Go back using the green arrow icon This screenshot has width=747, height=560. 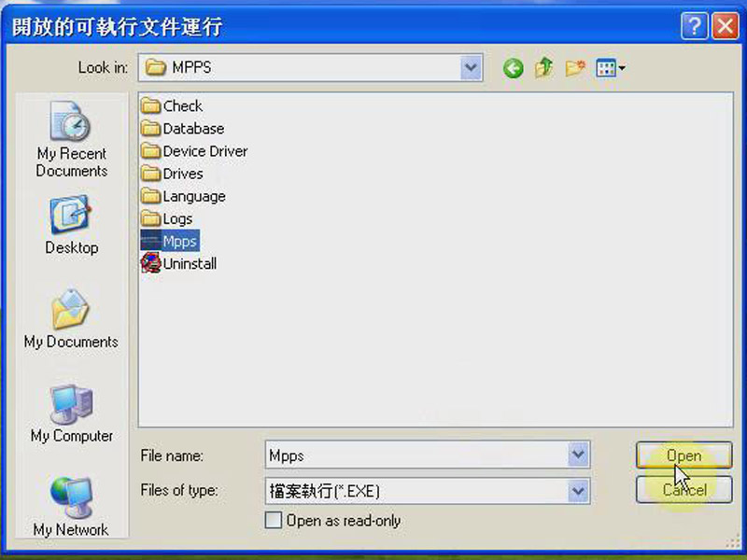(513, 68)
